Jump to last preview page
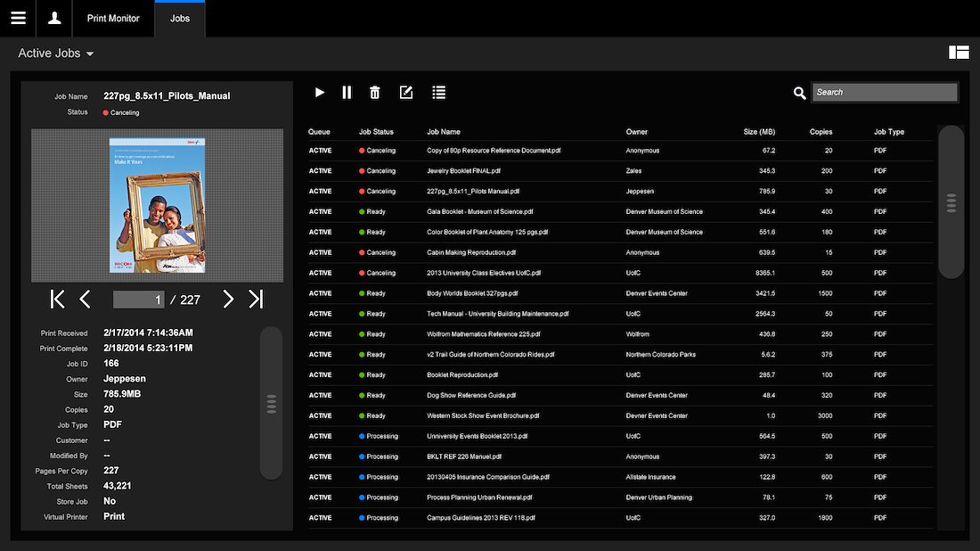The width and height of the screenshot is (980, 551). [256, 299]
